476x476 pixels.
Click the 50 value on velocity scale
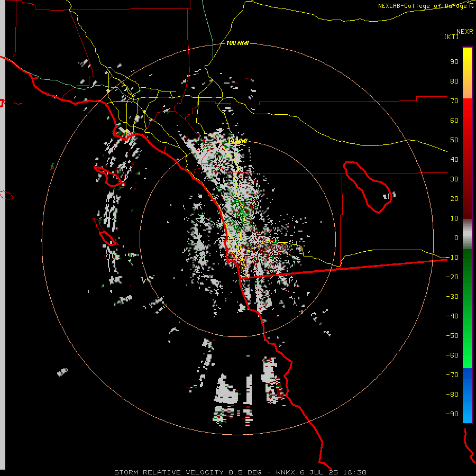click(454, 140)
